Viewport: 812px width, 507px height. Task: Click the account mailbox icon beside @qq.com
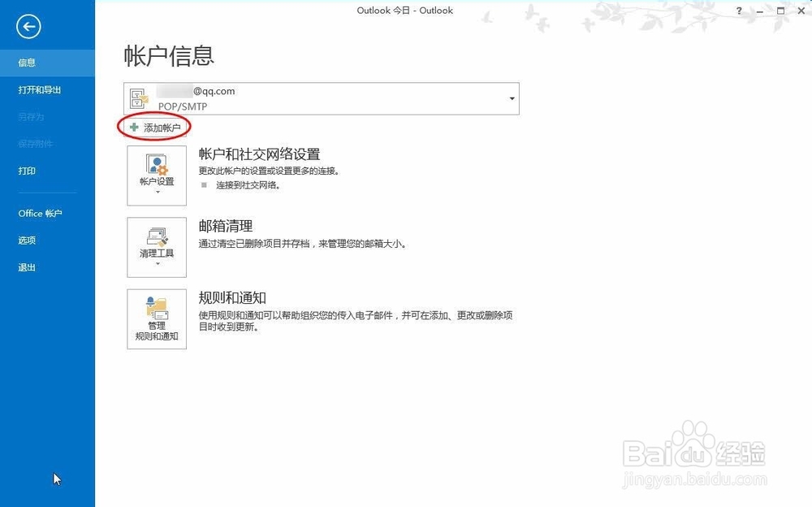click(139, 98)
